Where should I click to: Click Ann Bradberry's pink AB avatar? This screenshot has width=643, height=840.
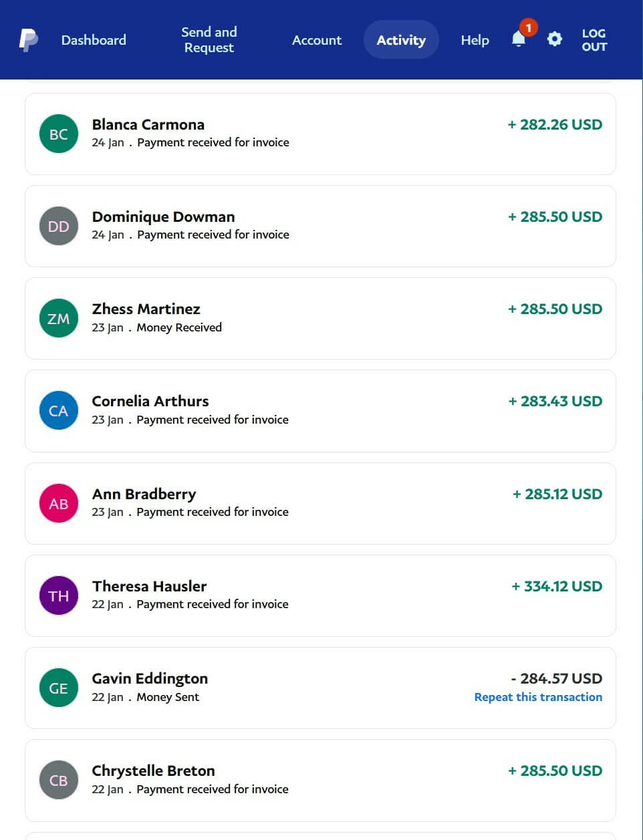click(x=59, y=503)
